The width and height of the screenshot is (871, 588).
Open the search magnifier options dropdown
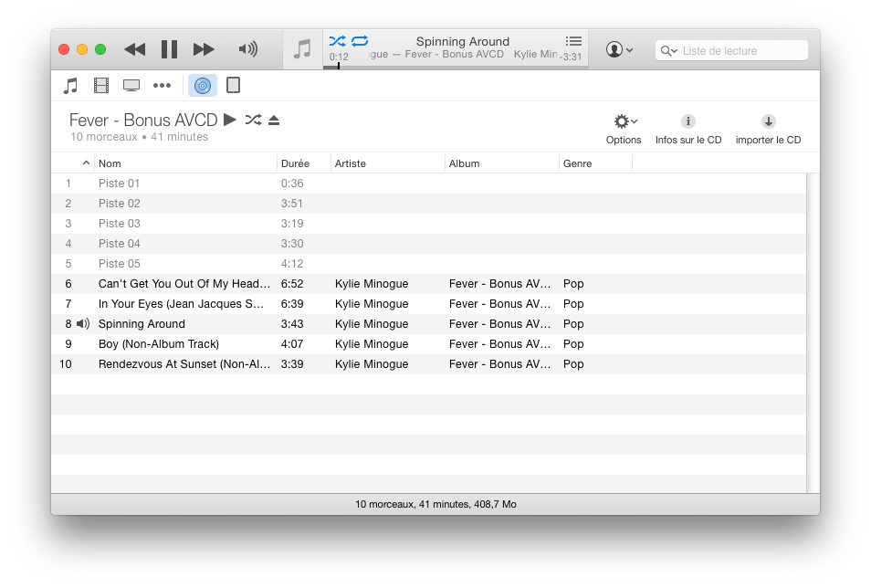tap(669, 51)
